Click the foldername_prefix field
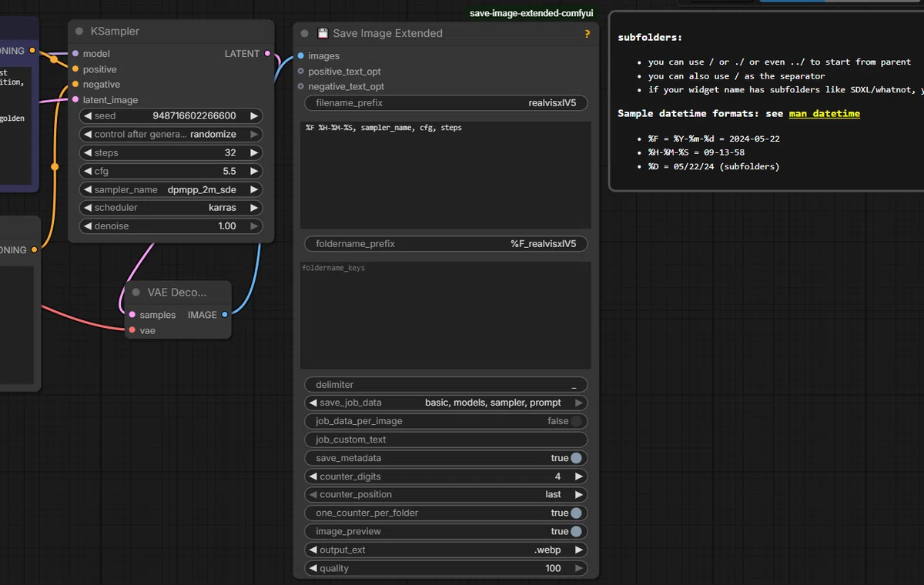Viewport: 924px width, 585px height. click(446, 244)
